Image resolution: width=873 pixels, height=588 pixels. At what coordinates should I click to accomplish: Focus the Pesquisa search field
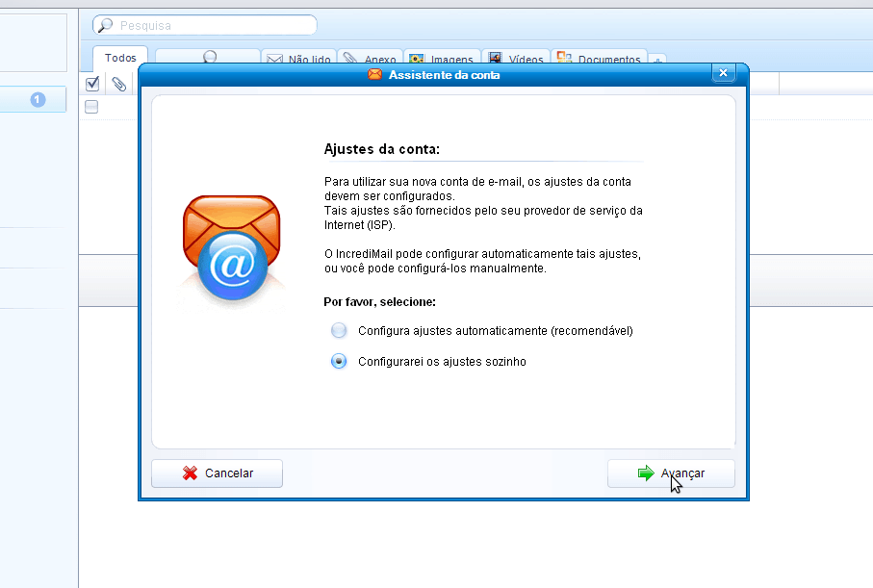click(x=205, y=25)
